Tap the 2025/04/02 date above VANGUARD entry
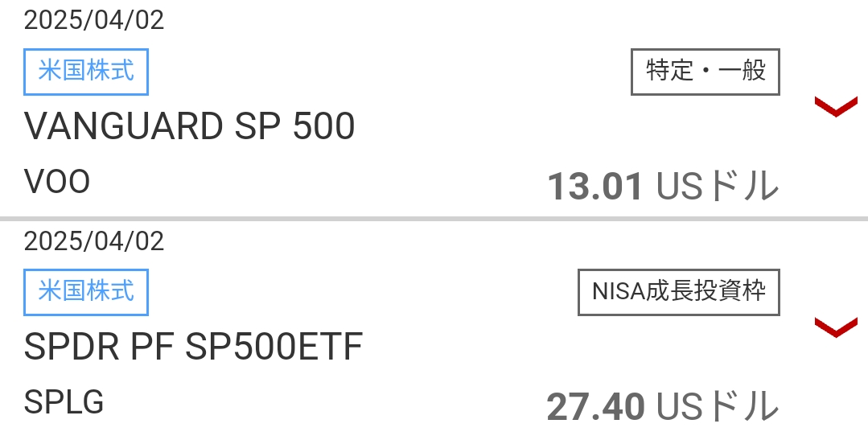The image size is (868, 436). point(94,20)
